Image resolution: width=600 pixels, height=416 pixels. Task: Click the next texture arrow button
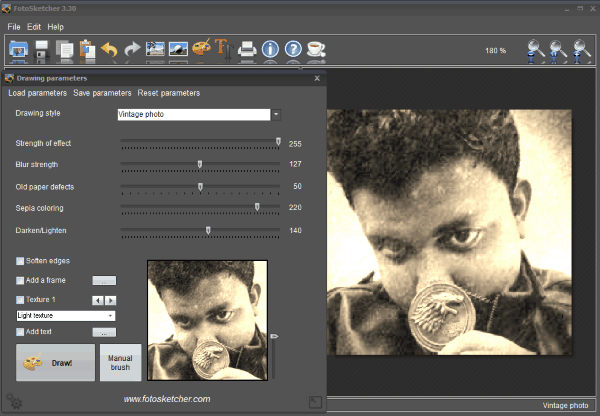click(111, 300)
